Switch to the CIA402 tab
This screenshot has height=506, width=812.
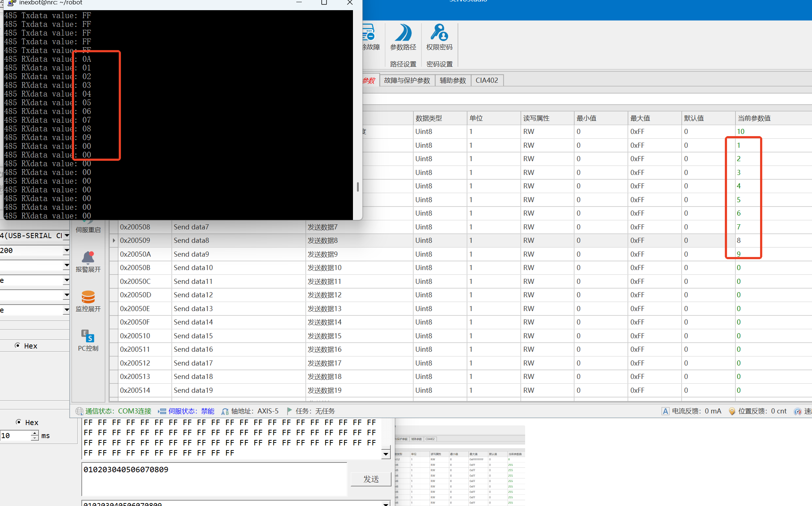pyautogui.click(x=487, y=80)
